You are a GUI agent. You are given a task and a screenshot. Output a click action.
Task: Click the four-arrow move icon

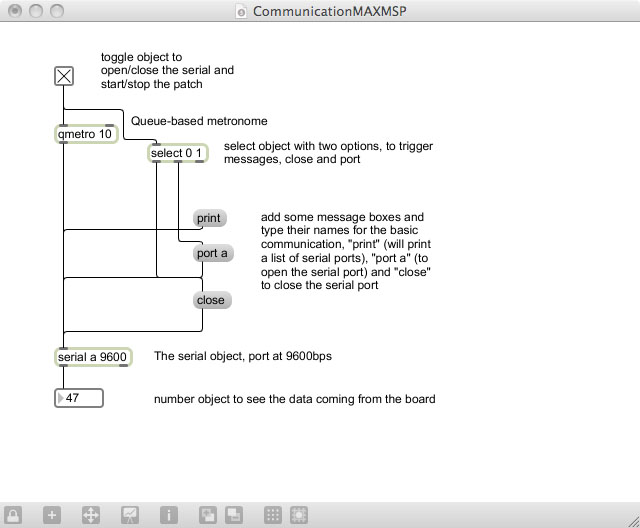pyautogui.click(x=89, y=515)
